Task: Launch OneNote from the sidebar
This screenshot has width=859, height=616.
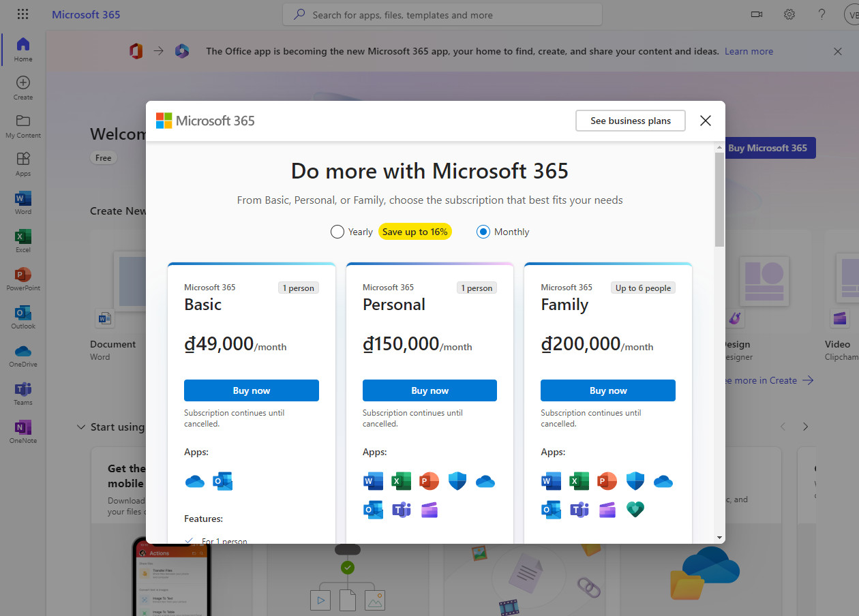Action: pyautogui.click(x=23, y=431)
